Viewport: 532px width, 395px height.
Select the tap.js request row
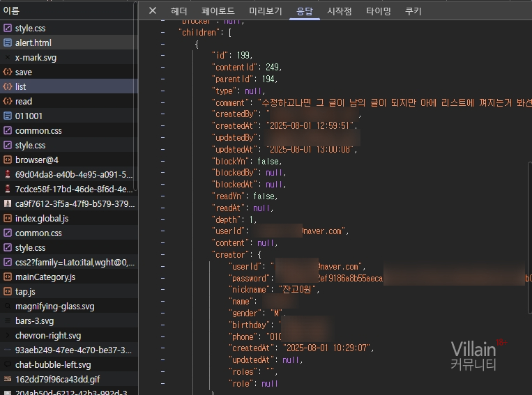click(x=25, y=292)
